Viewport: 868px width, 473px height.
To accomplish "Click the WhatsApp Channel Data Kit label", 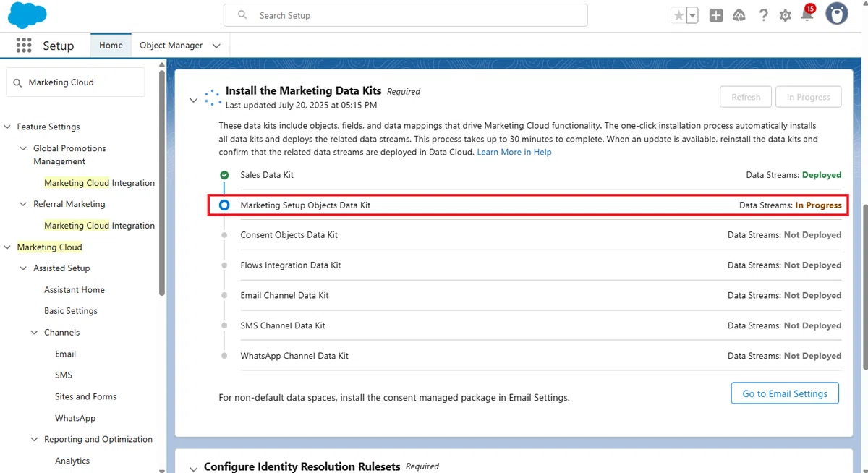I will point(294,356).
